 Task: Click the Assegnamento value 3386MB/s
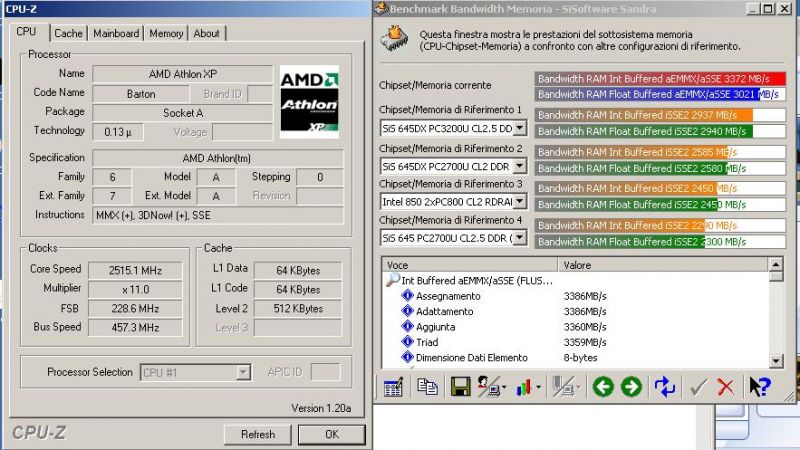pos(585,296)
